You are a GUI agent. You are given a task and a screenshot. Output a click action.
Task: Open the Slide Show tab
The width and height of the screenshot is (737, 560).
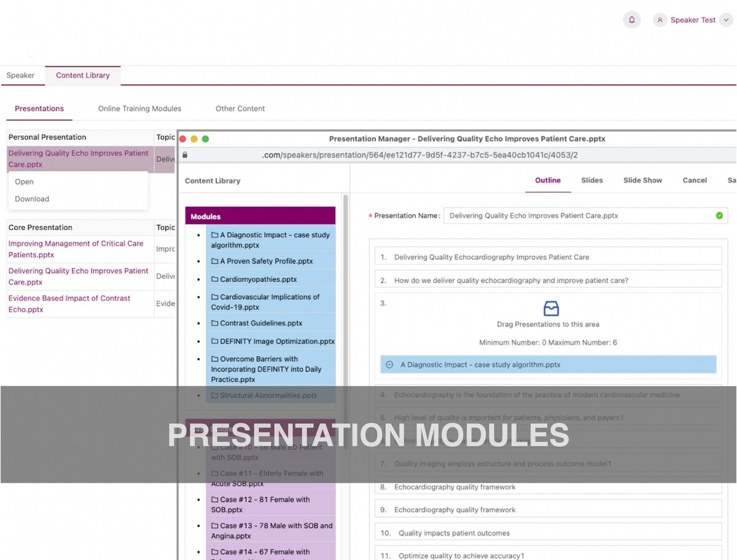coord(642,181)
